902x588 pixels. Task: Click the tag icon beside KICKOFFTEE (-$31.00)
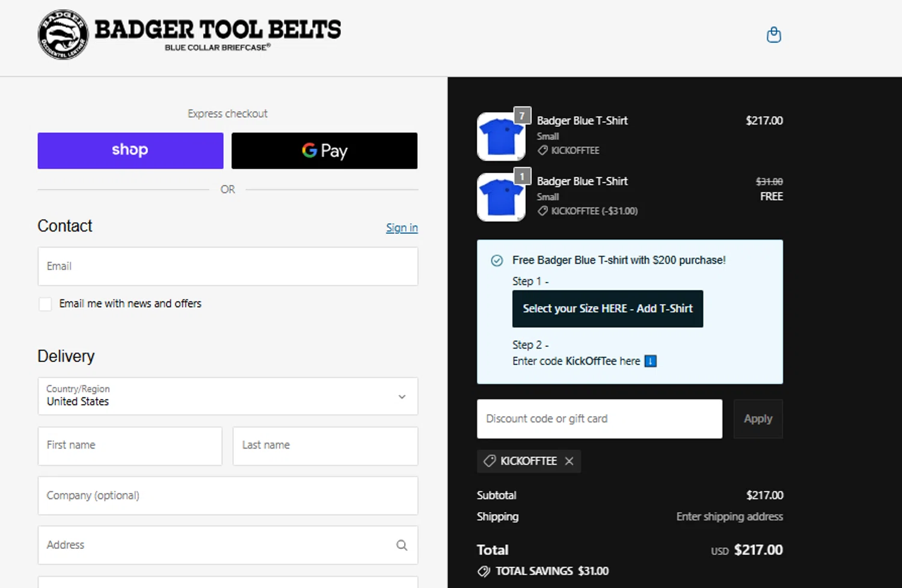542,211
